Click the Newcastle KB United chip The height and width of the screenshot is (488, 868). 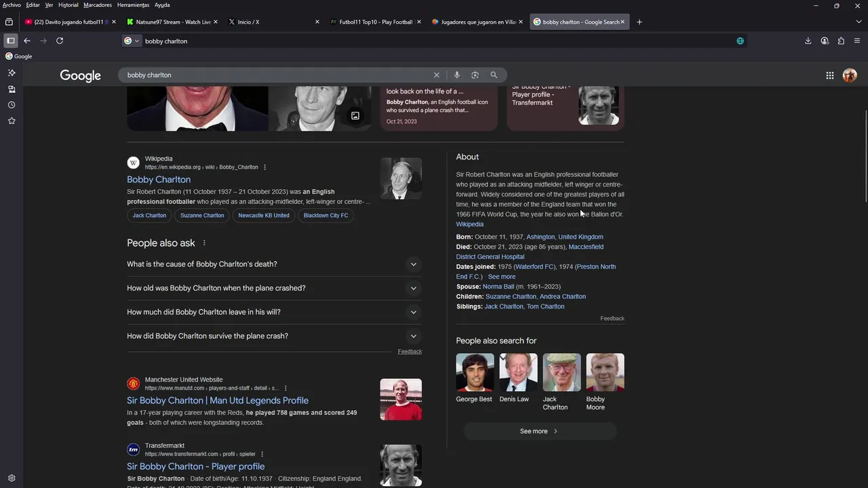264,216
